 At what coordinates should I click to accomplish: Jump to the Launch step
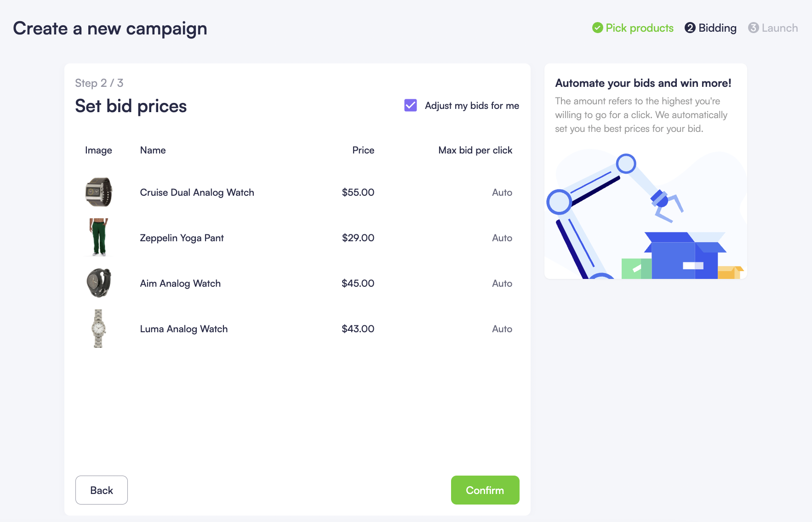779,28
